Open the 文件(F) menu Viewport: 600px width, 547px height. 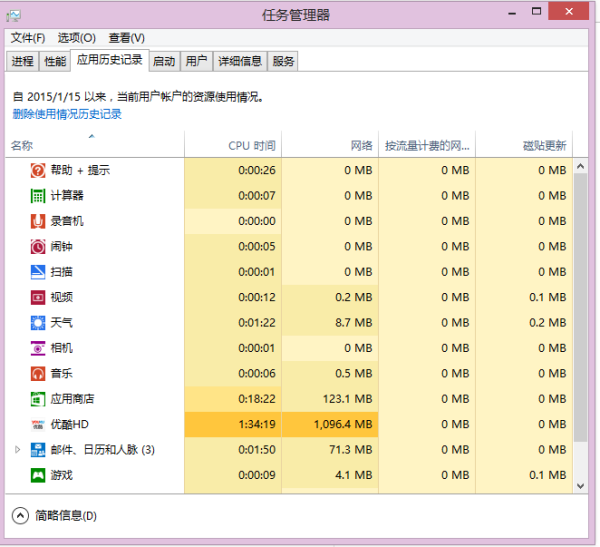(28, 38)
